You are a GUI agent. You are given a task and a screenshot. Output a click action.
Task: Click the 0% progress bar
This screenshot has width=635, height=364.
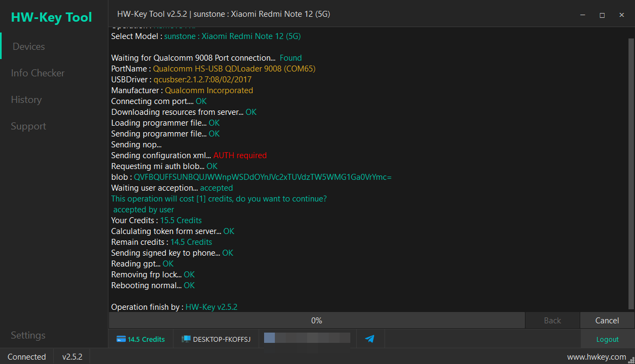click(317, 321)
